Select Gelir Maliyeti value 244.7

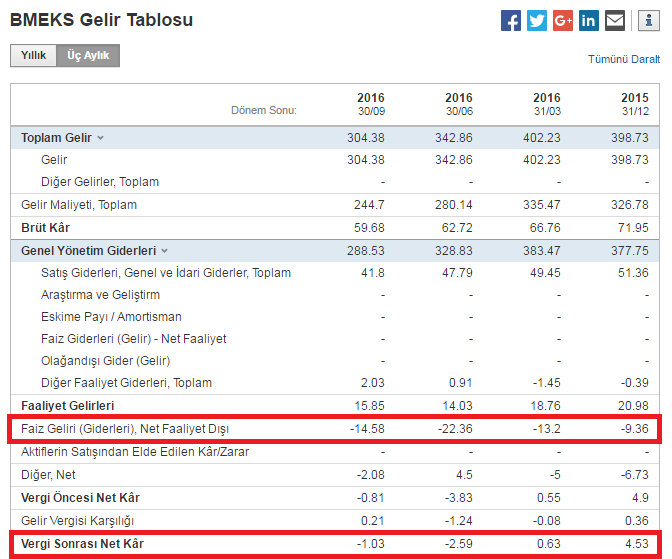tap(369, 205)
